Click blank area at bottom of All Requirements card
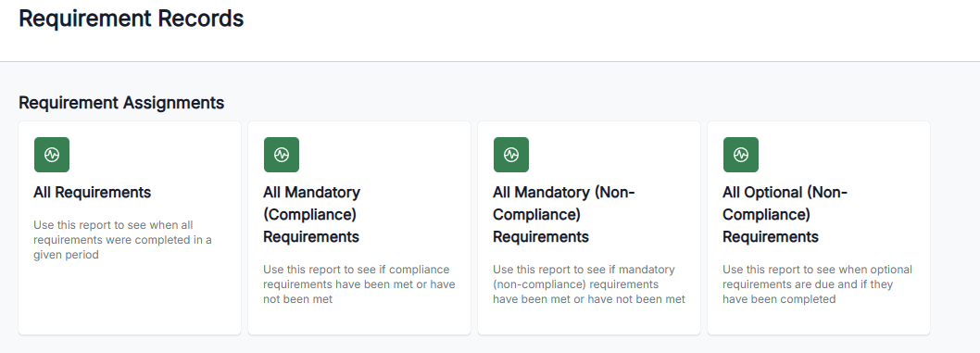 (130, 300)
